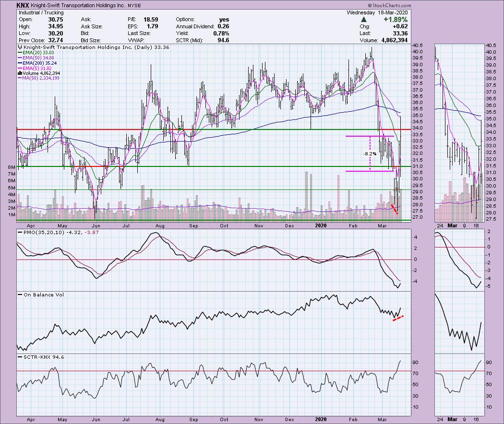Click the green EMA(20) legend color marker

20,53
